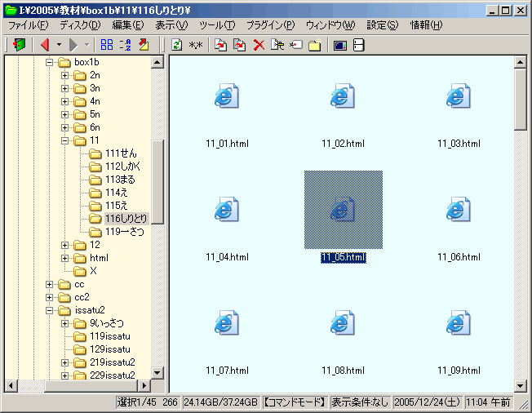Select the 11_08.html file thumbnail
The image size is (532, 413).
(x=342, y=324)
